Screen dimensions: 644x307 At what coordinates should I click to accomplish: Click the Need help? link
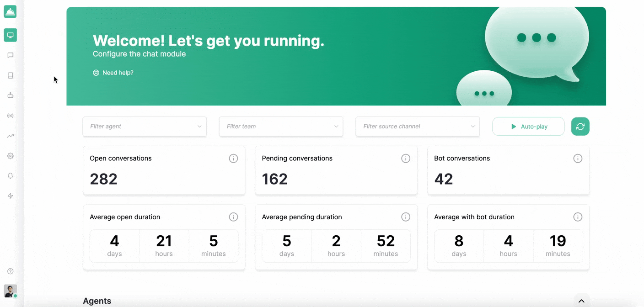click(x=113, y=73)
